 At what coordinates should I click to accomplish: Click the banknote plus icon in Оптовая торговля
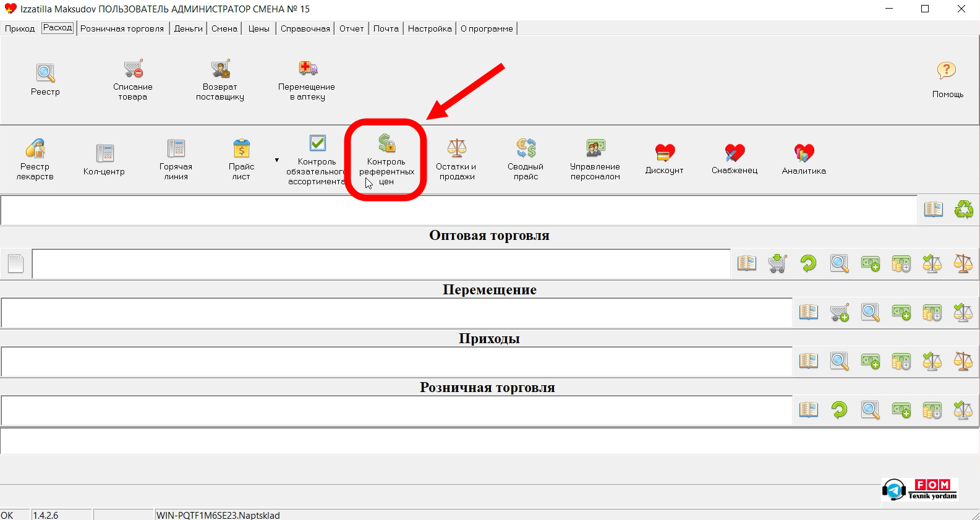[871, 264]
